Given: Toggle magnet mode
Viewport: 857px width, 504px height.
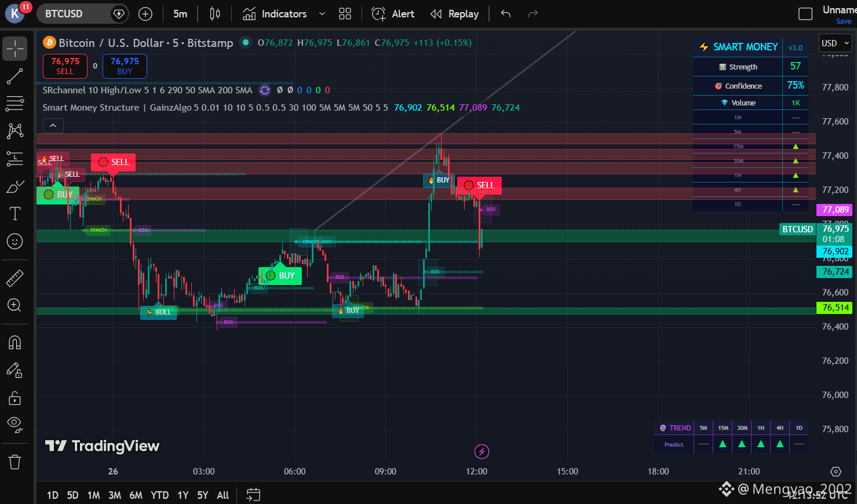Looking at the screenshot, I should tap(14, 343).
